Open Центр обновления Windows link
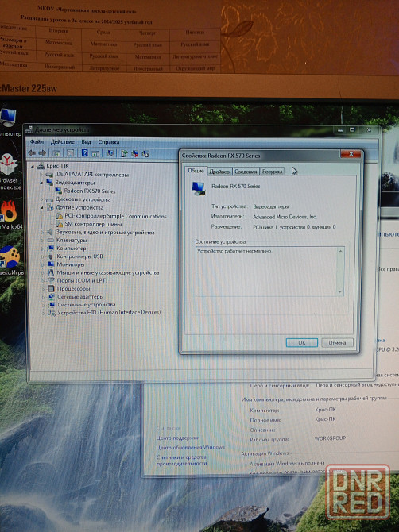 (191, 448)
